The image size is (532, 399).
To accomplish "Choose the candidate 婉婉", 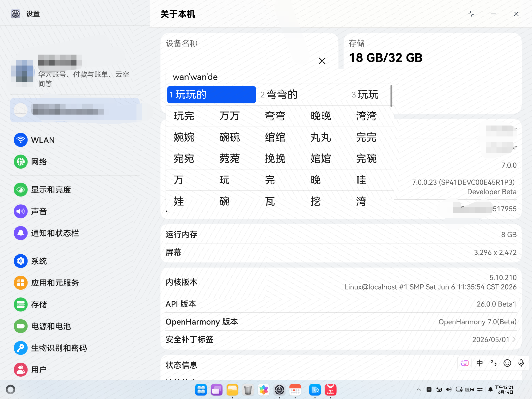I will pos(184,137).
